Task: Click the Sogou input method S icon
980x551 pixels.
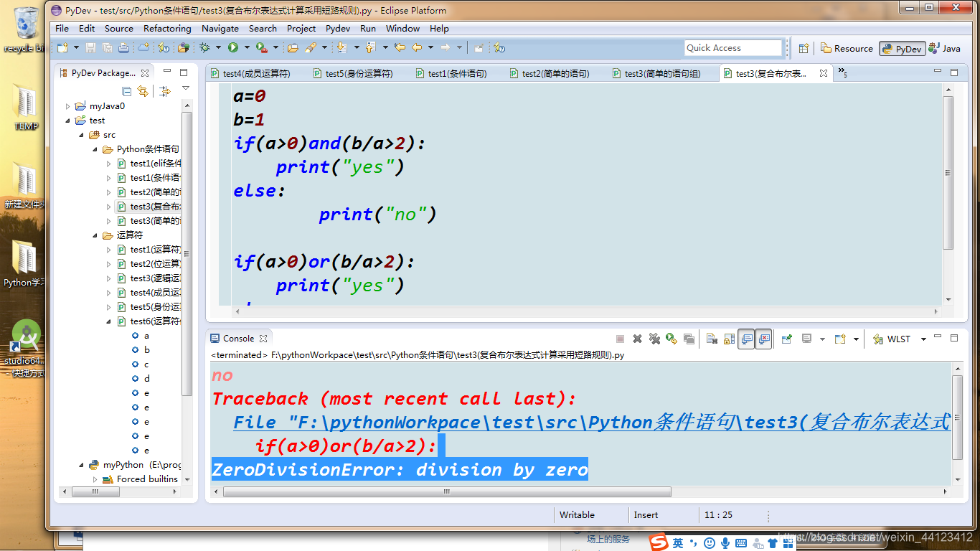Action: [659, 542]
